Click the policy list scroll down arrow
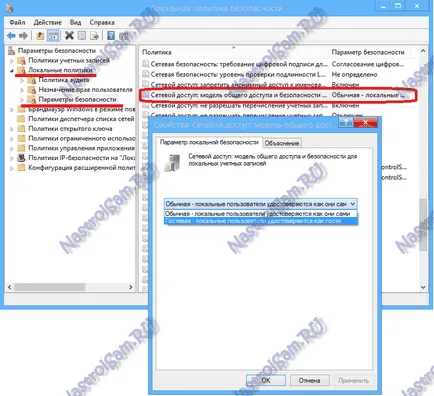This screenshot has height=396, width=434. [423, 287]
